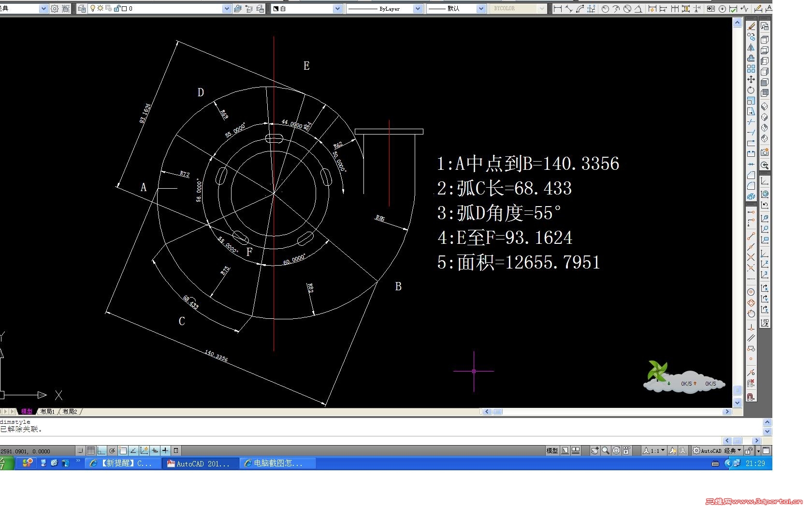The image size is (812, 508).
Task: Click text 5:面积=12655.7951
Action: [x=519, y=262]
